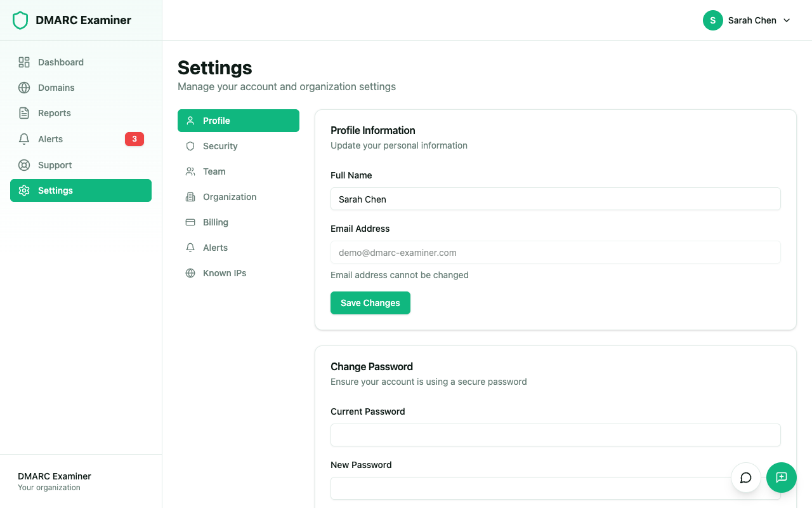812x508 pixels.
Task: Click the 'Profile Information' heading
Action: (x=373, y=130)
